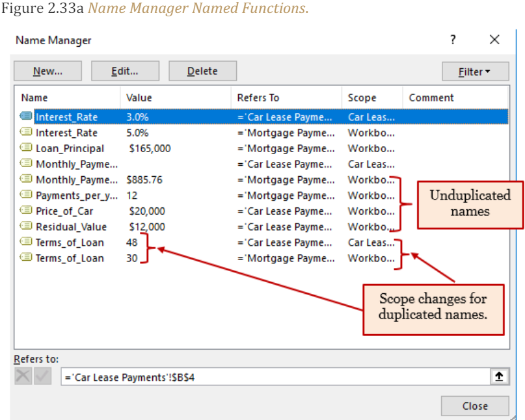The image size is (525, 420).
Task: Click the $12,000 value cell
Action: (147, 227)
